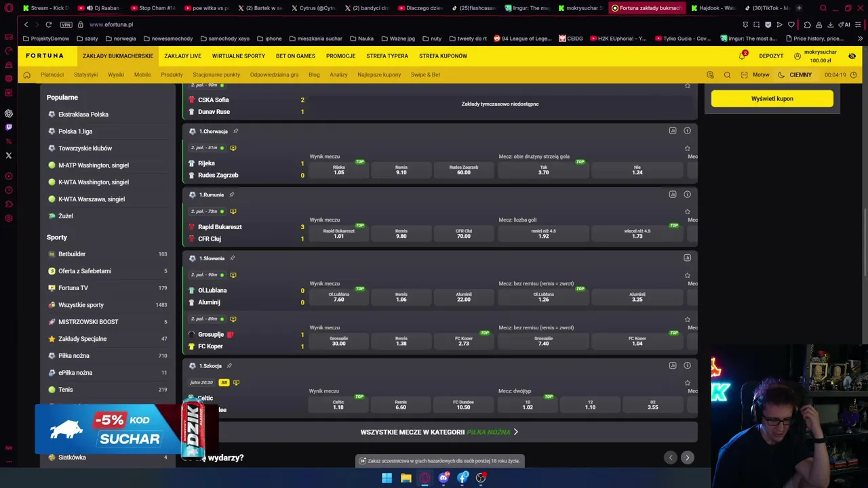Expand Piłka nożna sports category
This screenshot has height=488, width=868.
pyautogui.click(x=107, y=356)
